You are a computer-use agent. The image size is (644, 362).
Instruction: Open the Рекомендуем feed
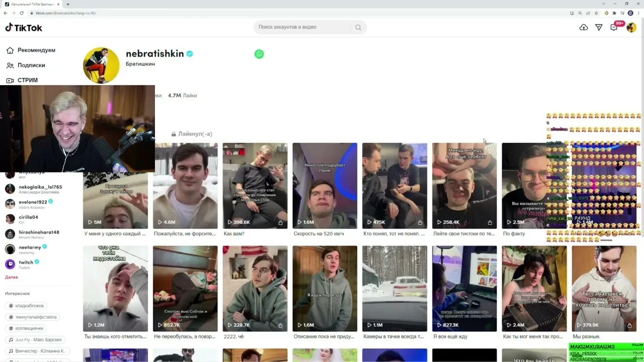(x=31, y=50)
